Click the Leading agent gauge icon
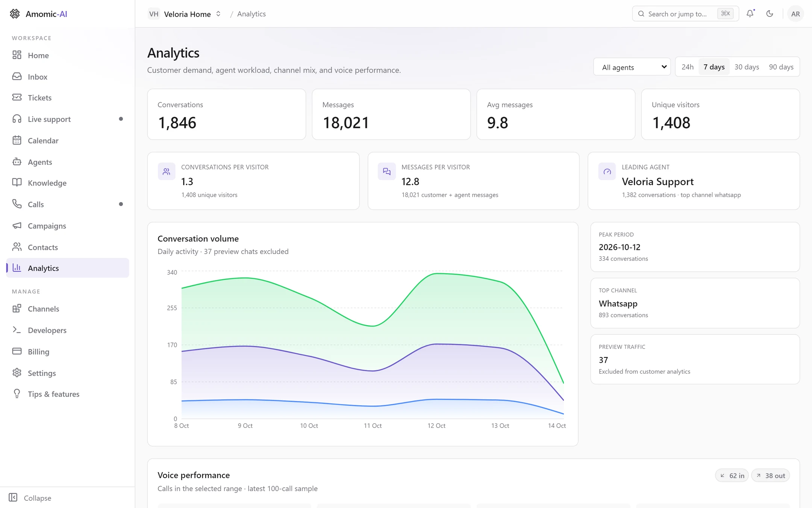Image resolution: width=812 pixels, height=508 pixels. point(607,172)
